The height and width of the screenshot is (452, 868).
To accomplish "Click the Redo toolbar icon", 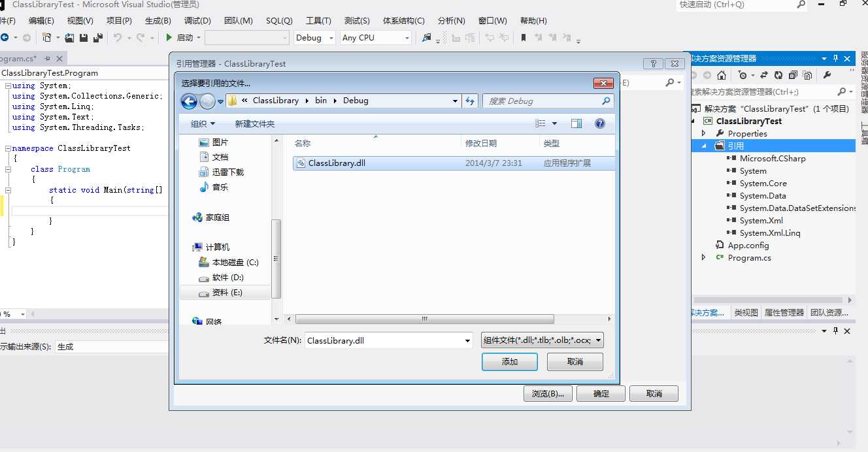I will coord(141,38).
